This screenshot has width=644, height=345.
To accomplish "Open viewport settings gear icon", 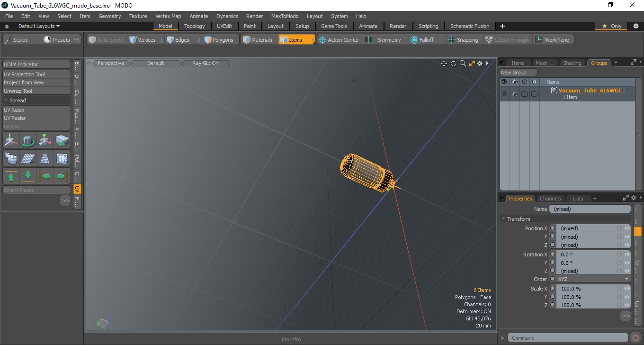I will pyautogui.click(x=480, y=64).
